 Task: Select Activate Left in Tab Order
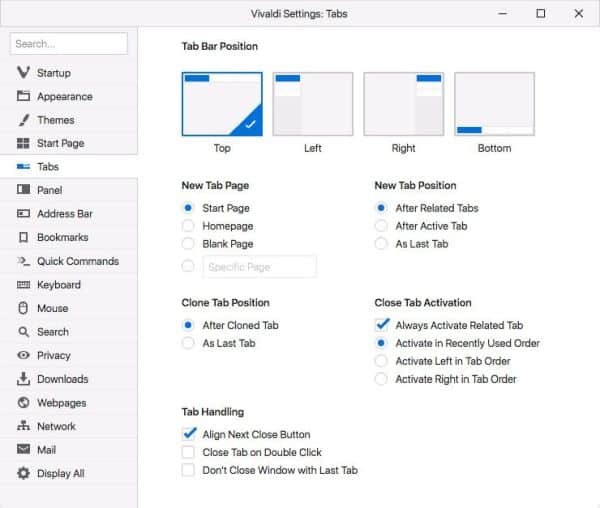pos(381,361)
